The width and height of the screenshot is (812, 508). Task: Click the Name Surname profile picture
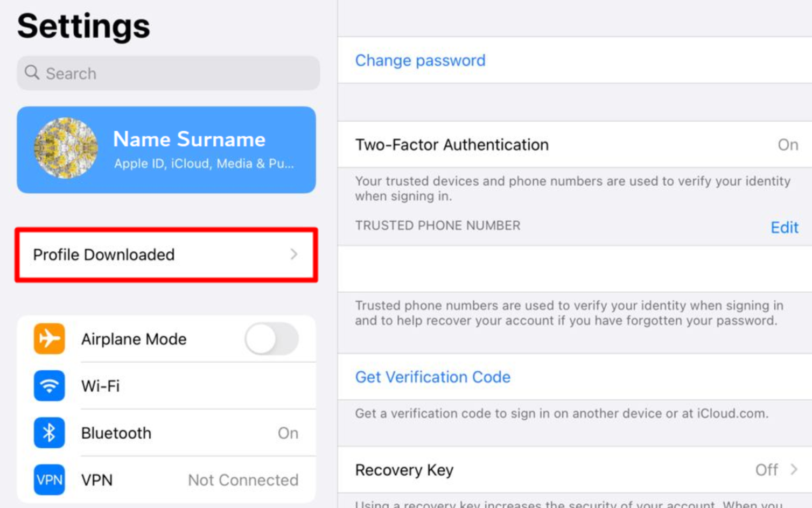click(66, 148)
